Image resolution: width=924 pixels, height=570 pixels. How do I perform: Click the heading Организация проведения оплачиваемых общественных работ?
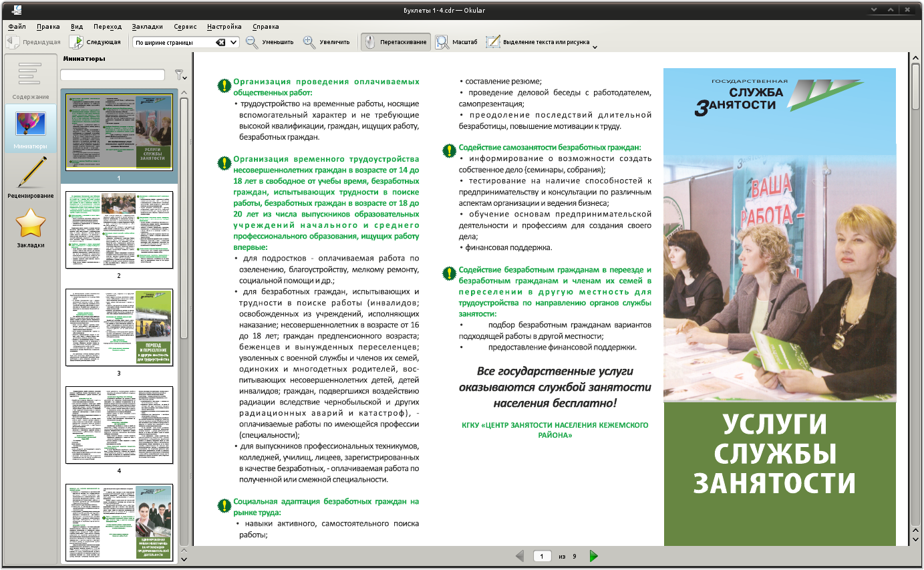326,87
